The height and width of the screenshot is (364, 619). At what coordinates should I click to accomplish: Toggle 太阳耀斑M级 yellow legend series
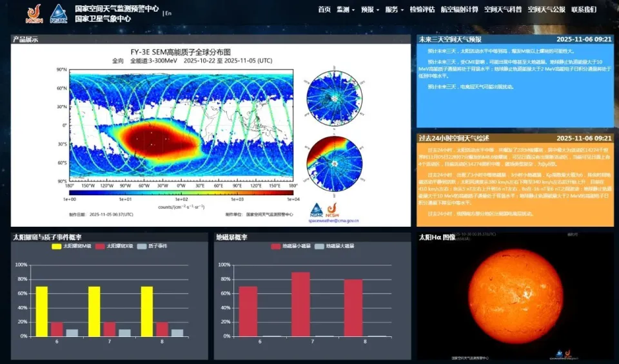[x=71, y=246]
